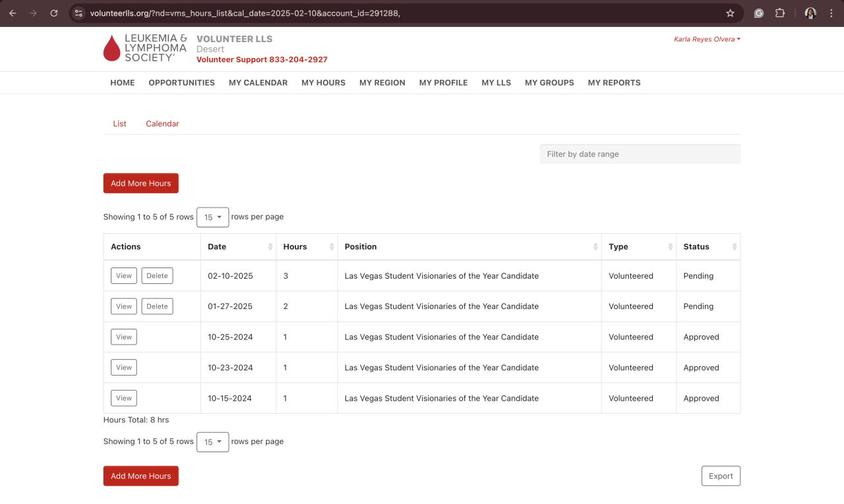The width and height of the screenshot is (844, 504).
Task: Open Chrome profile avatar icon
Action: click(x=810, y=13)
